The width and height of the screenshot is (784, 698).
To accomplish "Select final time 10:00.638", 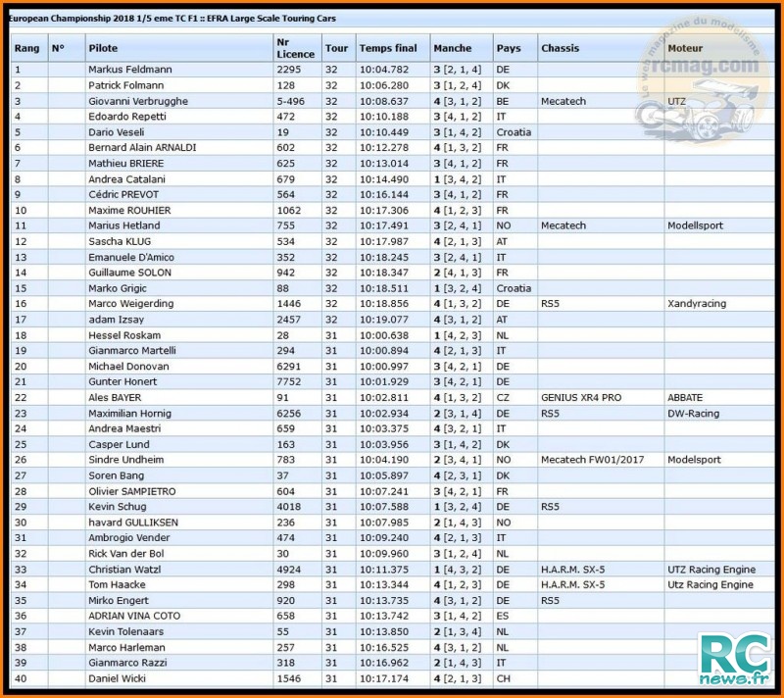I will click(x=384, y=335).
